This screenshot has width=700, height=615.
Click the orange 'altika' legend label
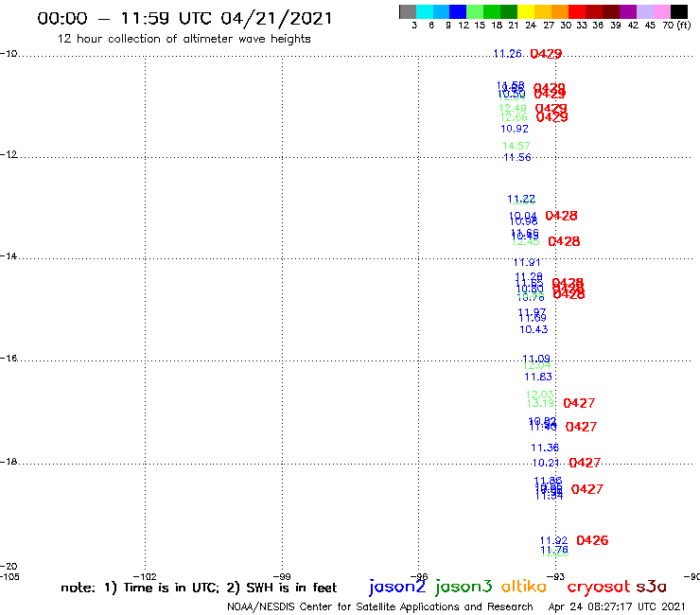(523, 586)
